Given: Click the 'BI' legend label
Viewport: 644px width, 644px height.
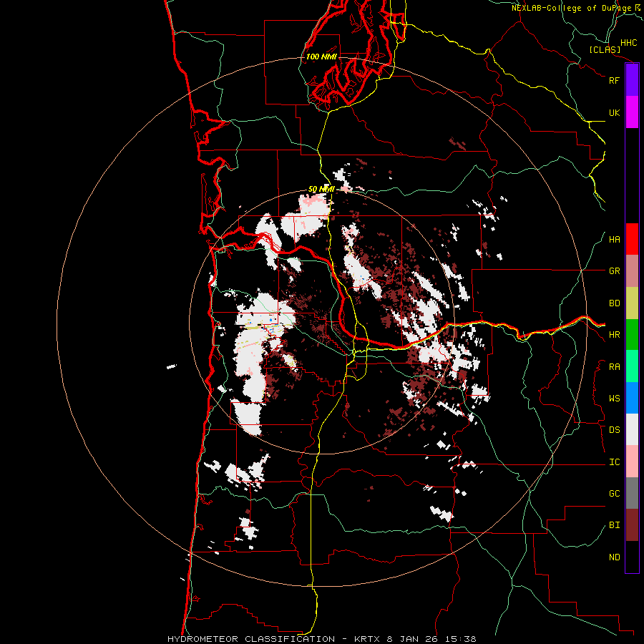Looking at the screenshot, I should click(615, 525).
